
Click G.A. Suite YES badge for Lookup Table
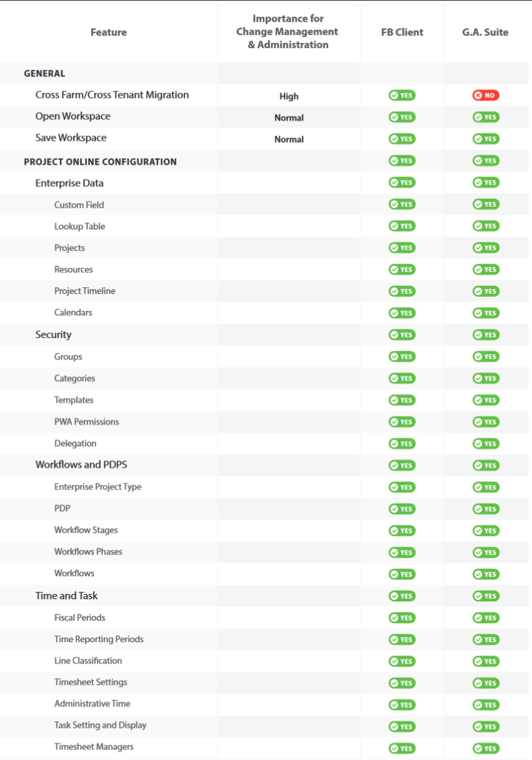[x=485, y=227]
